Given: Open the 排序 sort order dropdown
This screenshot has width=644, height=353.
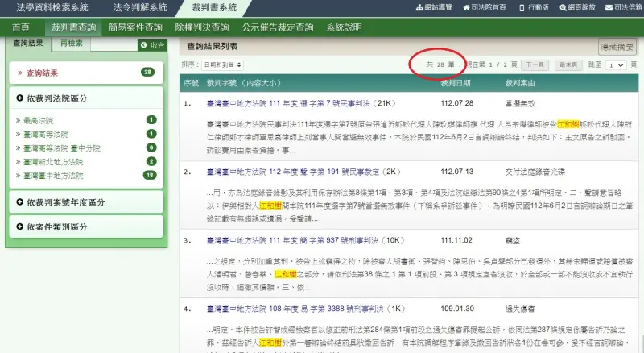Looking at the screenshot, I should pos(222,64).
